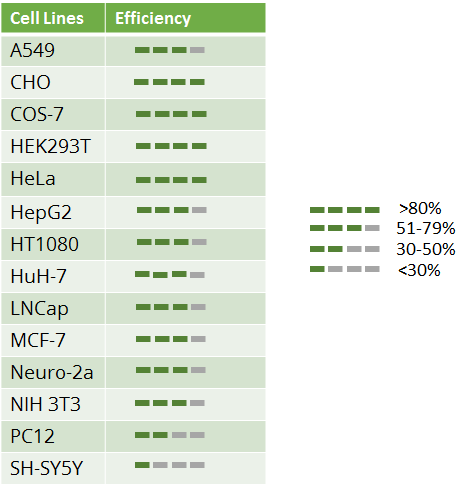467x492 pixels.
Task: Select the HeLa cell line name
Action: coord(33,178)
